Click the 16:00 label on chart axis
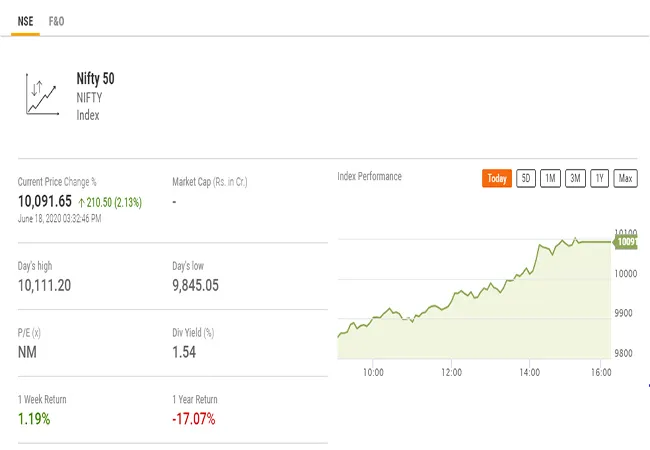 (601, 373)
